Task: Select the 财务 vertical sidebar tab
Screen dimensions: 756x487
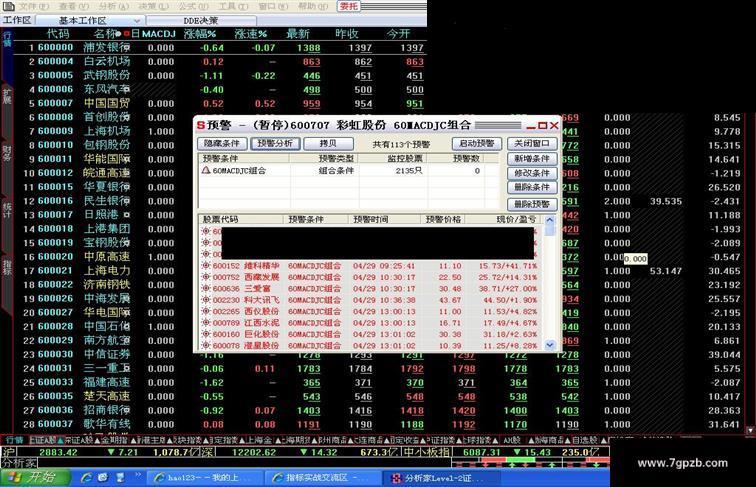Action: point(7,153)
